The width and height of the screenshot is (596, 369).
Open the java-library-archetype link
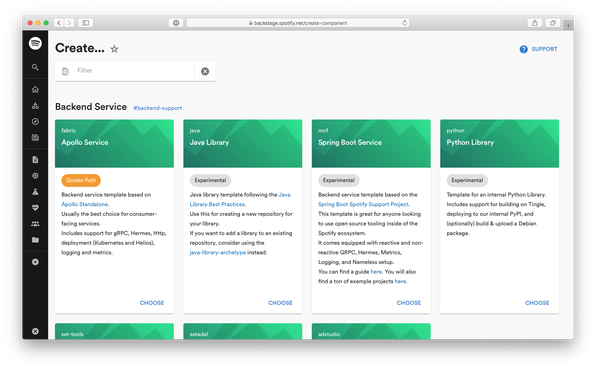click(218, 252)
